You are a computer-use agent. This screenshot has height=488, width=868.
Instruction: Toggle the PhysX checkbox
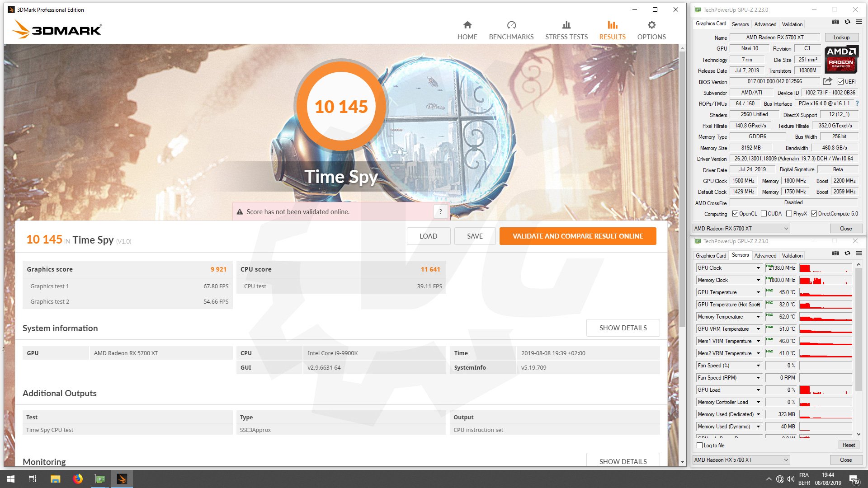789,214
